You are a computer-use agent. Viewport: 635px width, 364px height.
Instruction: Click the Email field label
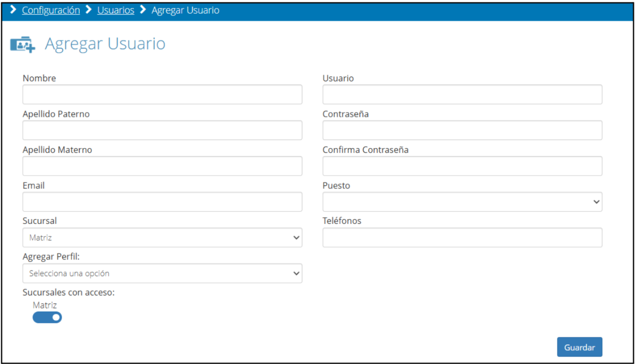tap(33, 185)
